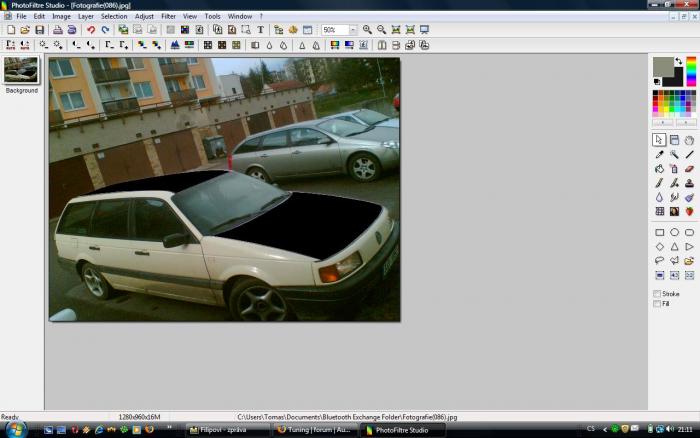Click the Load shape folder icon
Viewport: 700px width, 438px height.
click(x=689, y=261)
